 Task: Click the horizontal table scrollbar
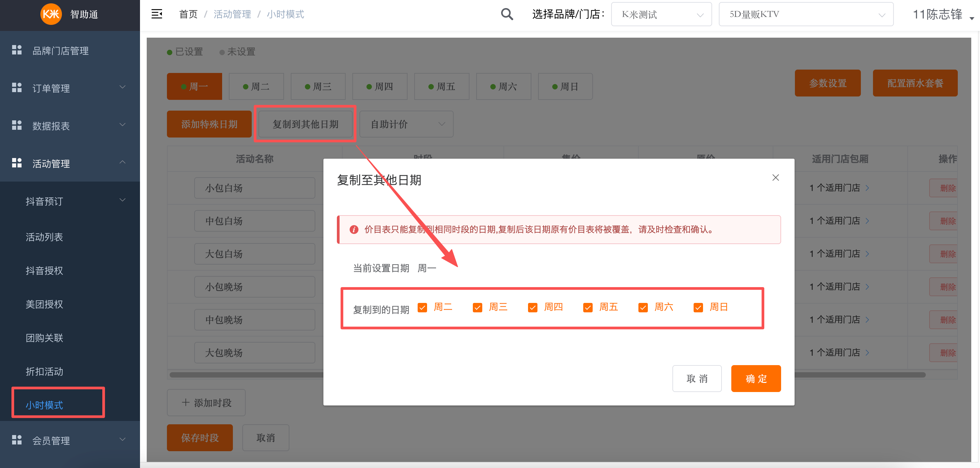click(x=548, y=375)
